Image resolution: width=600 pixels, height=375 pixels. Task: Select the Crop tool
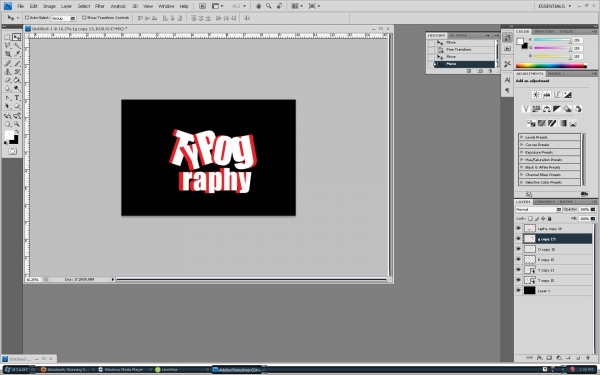[x=7, y=54]
